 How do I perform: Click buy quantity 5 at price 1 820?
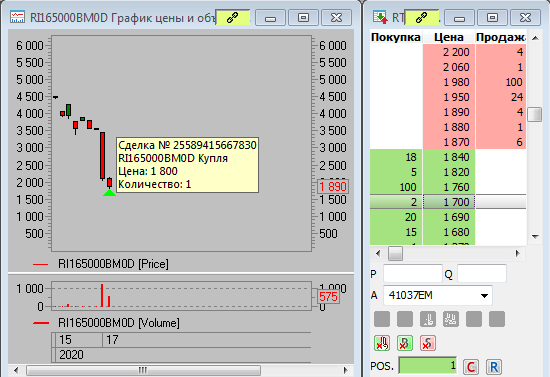[x=396, y=172]
